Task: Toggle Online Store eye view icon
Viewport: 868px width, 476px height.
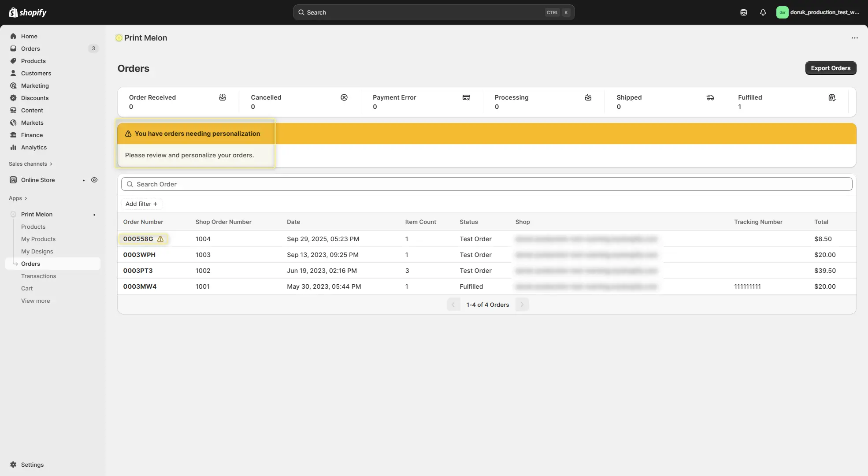Action: click(x=94, y=180)
